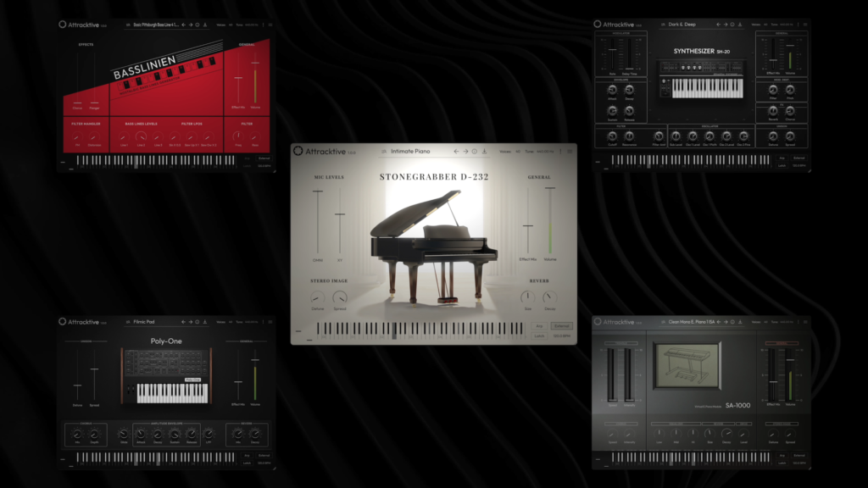Toggle Latch button in Stonegrabber piano window
The height and width of the screenshot is (488, 868).
coord(539,335)
